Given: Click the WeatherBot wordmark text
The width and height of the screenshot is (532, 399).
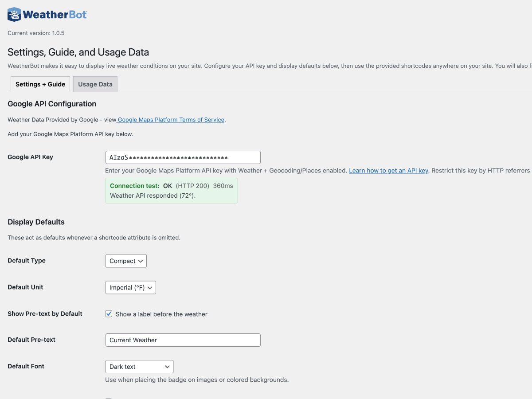Looking at the screenshot, I should tap(55, 15).
